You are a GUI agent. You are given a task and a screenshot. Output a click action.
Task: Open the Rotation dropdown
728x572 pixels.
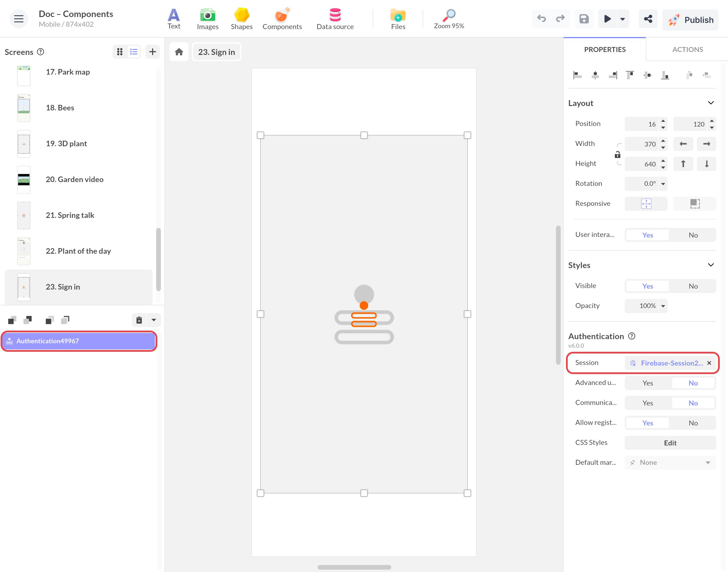point(663,184)
